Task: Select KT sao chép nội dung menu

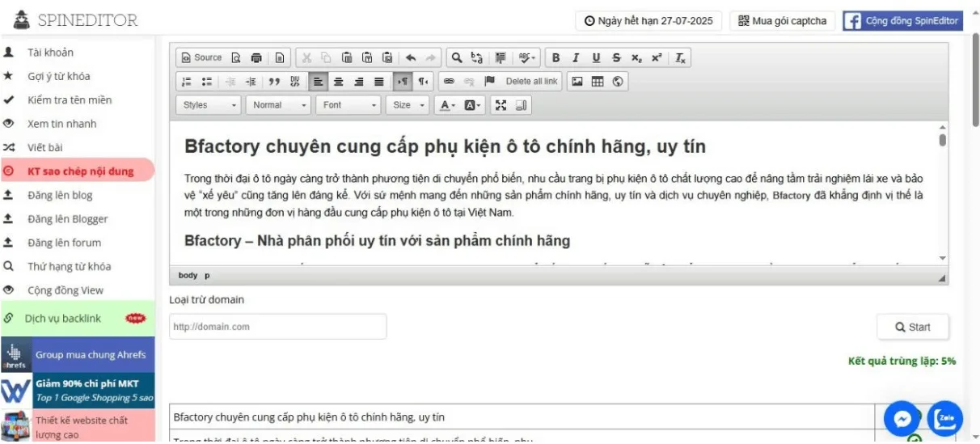Action: [x=78, y=171]
